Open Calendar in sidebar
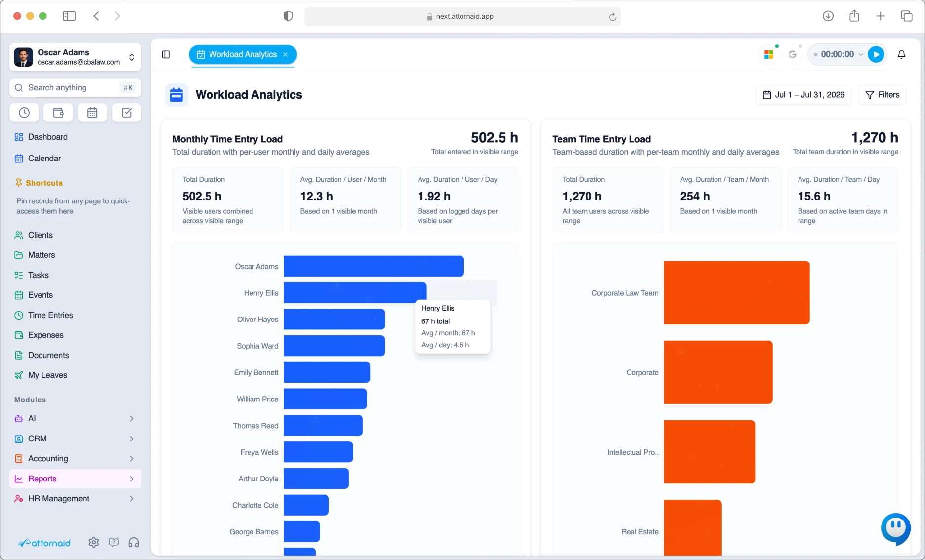Screen dimensions: 925x560 pos(75,158)
